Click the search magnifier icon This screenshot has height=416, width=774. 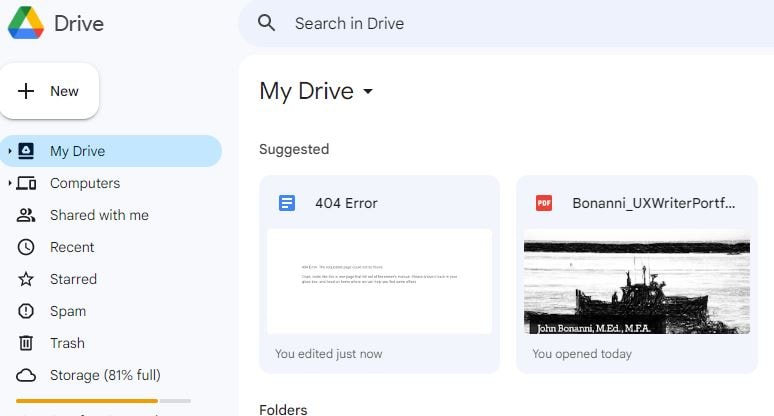pos(267,23)
